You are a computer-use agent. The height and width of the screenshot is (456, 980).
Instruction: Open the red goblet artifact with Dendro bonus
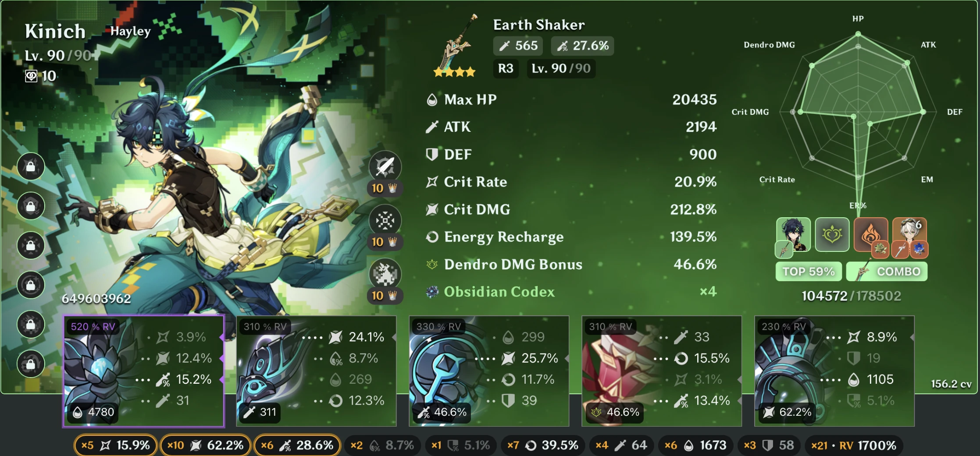point(662,371)
